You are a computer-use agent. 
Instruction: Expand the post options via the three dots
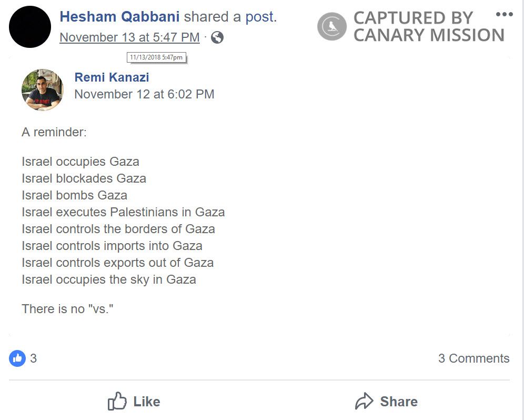505,14
